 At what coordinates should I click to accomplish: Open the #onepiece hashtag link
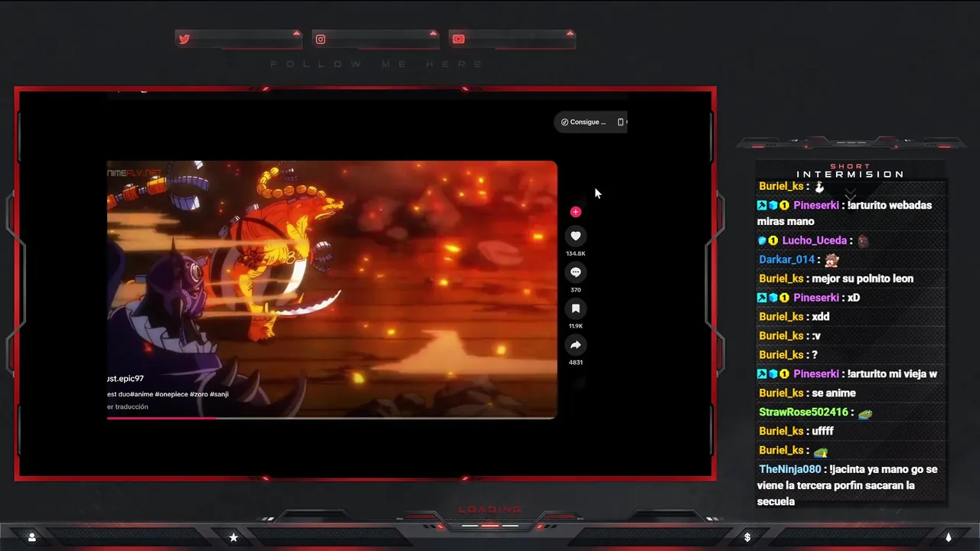point(171,394)
